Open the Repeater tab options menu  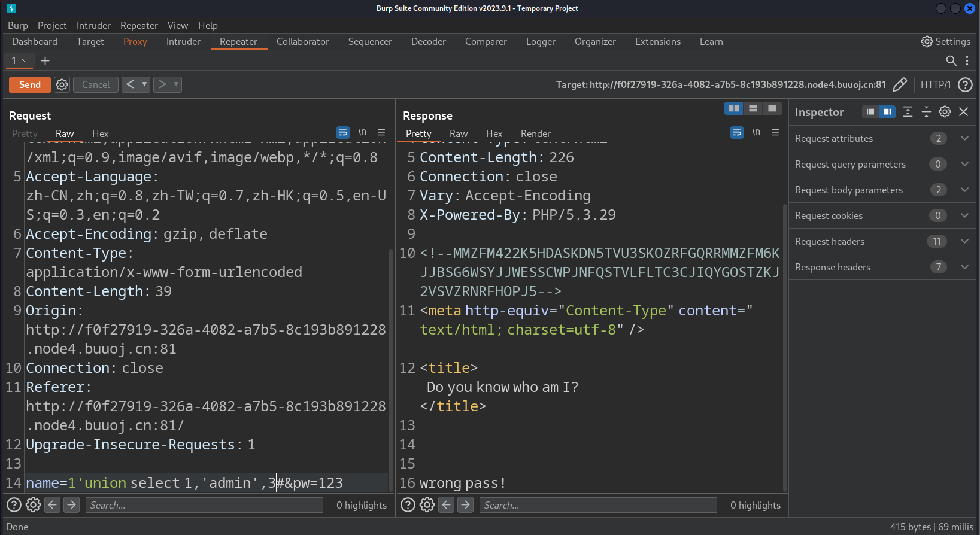(967, 60)
